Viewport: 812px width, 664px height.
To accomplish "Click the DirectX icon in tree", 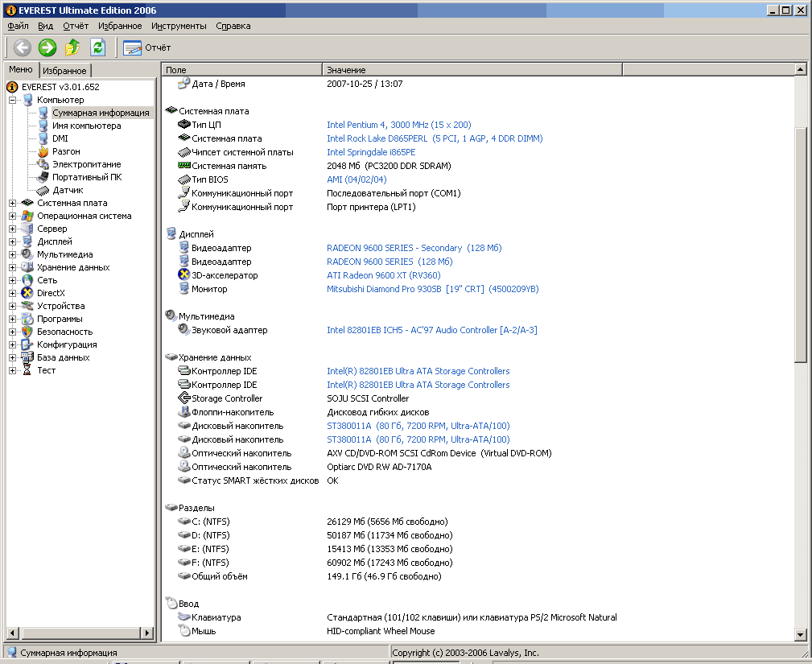I will (x=27, y=293).
